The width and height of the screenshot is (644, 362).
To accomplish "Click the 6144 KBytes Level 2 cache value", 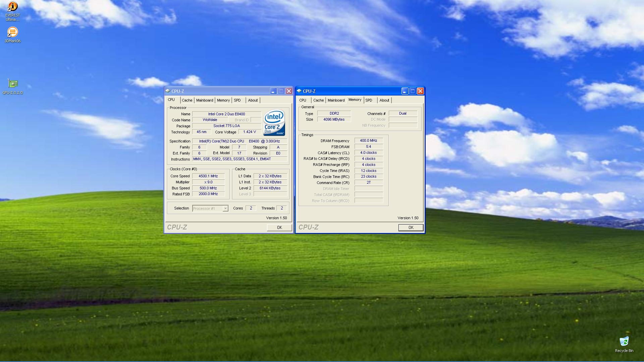I will pyautogui.click(x=270, y=188).
